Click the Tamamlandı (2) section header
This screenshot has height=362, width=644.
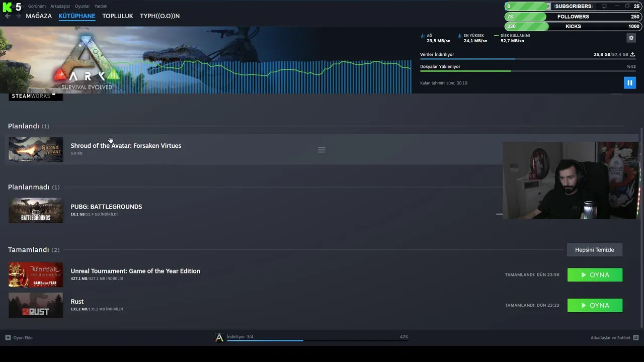click(x=34, y=250)
